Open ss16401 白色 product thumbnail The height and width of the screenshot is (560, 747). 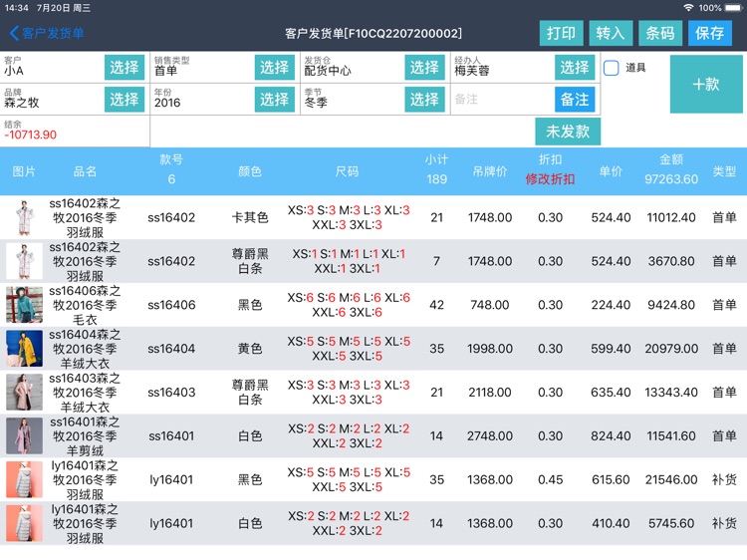(24, 436)
